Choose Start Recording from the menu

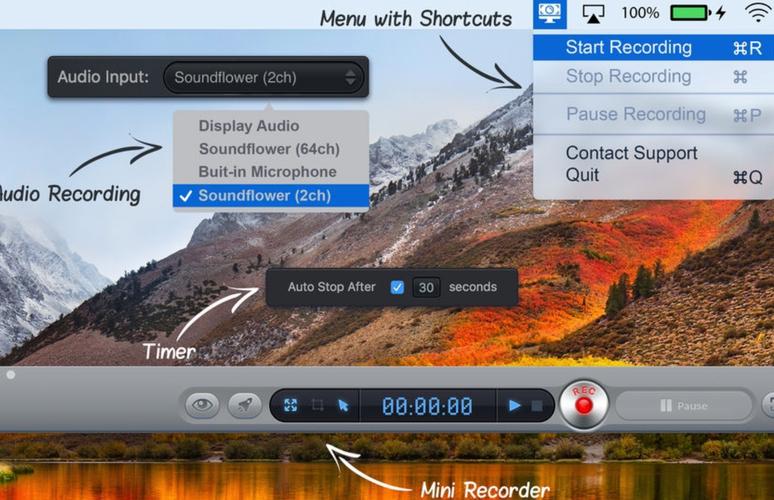(654, 47)
